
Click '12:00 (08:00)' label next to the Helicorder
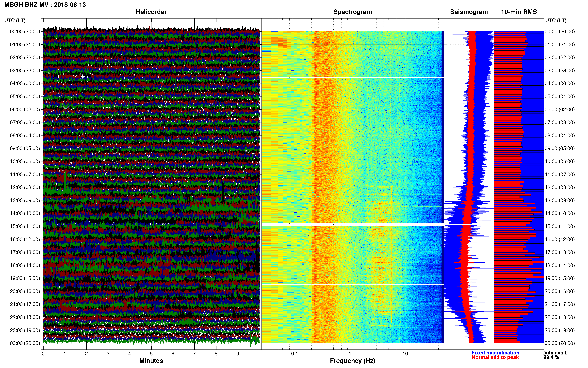coord(25,187)
